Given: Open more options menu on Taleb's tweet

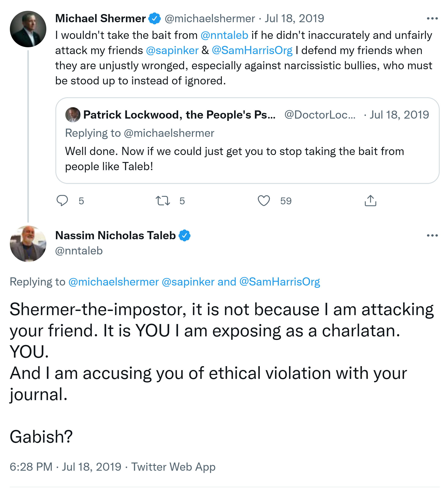Looking at the screenshot, I should coord(432,235).
